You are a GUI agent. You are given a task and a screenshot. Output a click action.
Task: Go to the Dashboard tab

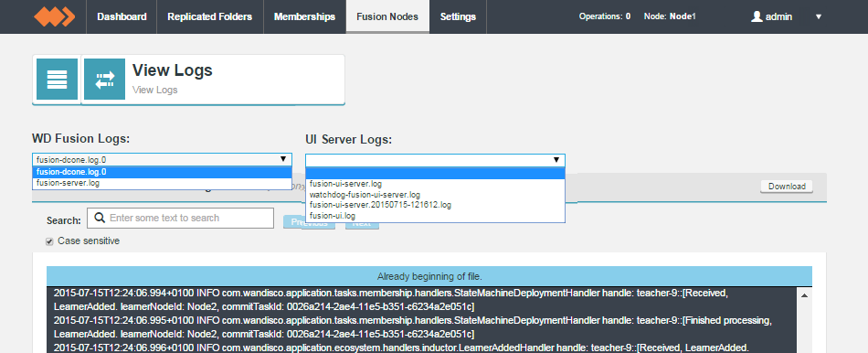[x=122, y=16]
